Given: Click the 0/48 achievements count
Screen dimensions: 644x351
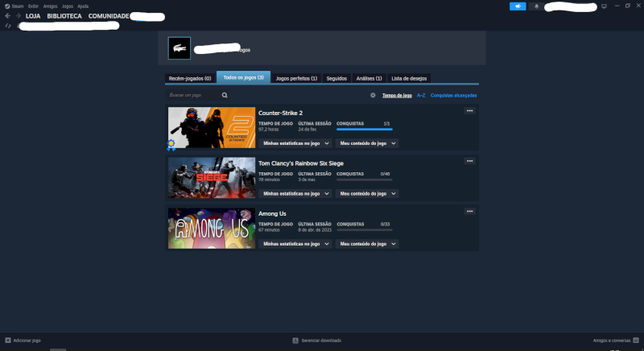Looking at the screenshot, I should click(x=386, y=174).
